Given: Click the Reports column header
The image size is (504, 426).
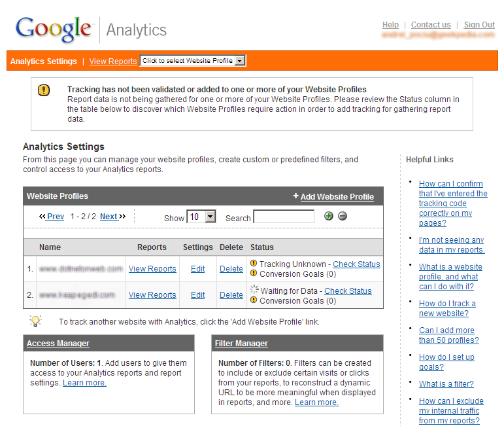Looking at the screenshot, I should pos(152,247).
